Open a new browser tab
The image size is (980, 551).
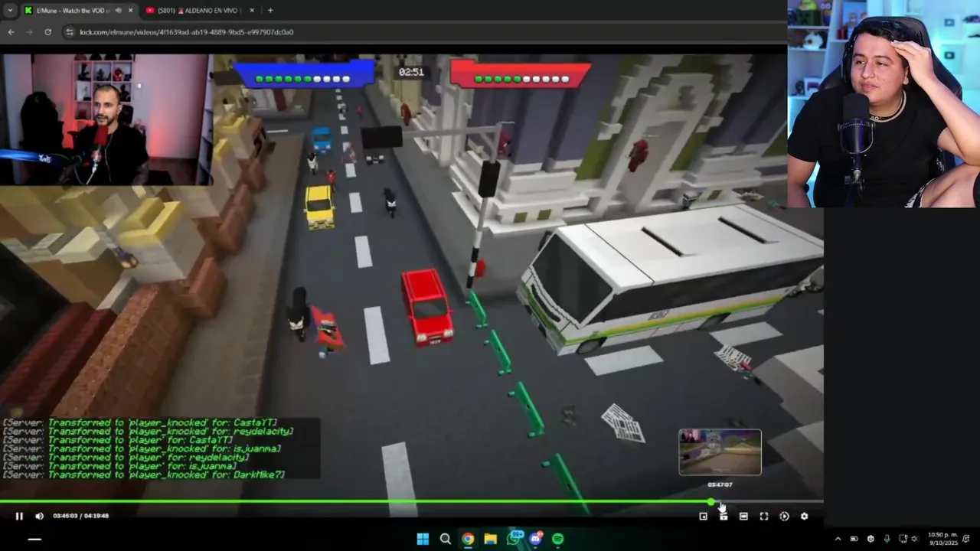tap(270, 10)
